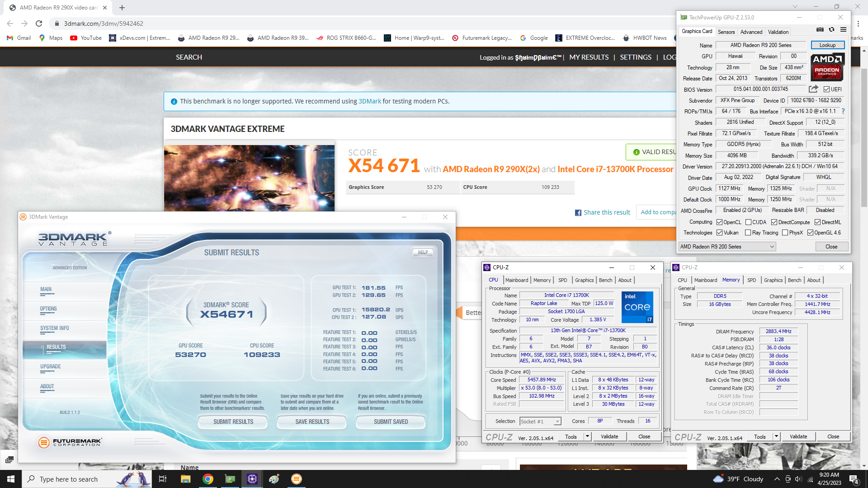Image resolution: width=868 pixels, height=488 pixels.
Task: Open Google Chrome from the taskbar
Action: 208,479
